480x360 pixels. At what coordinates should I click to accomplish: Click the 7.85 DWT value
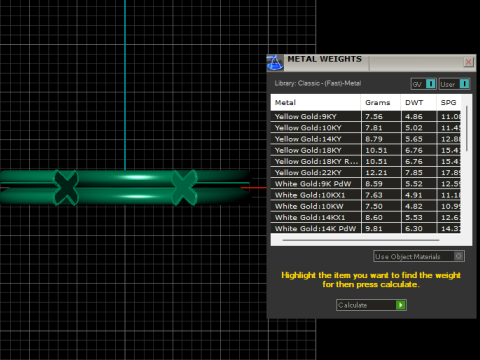pyautogui.click(x=414, y=173)
